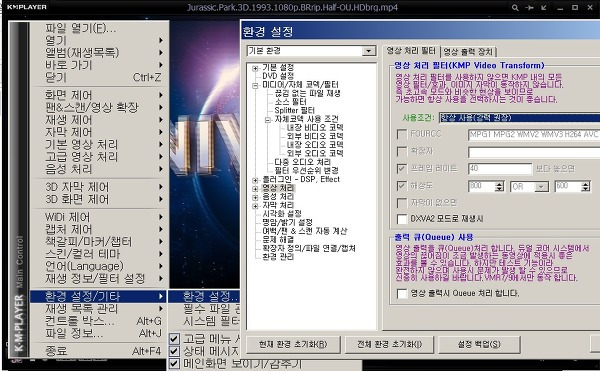Toggle the 해상도 checkbox

tap(402, 186)
